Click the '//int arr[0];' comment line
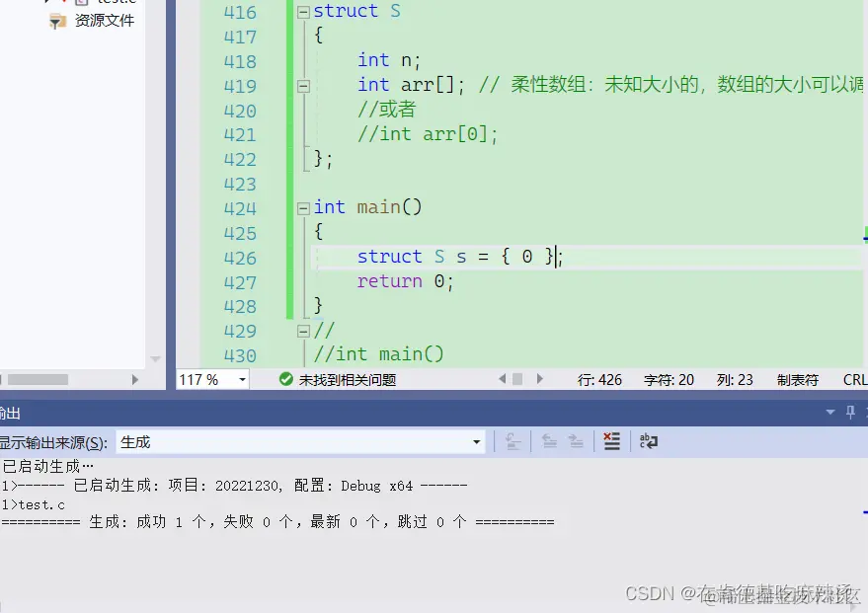 (x=427, y=134)
